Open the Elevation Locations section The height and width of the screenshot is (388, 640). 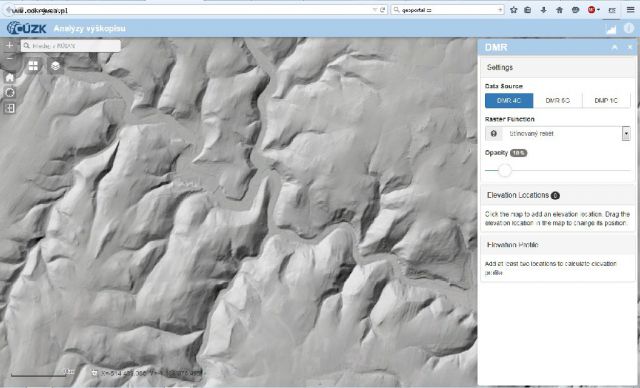pyautogui.click(x=558, y=195)
